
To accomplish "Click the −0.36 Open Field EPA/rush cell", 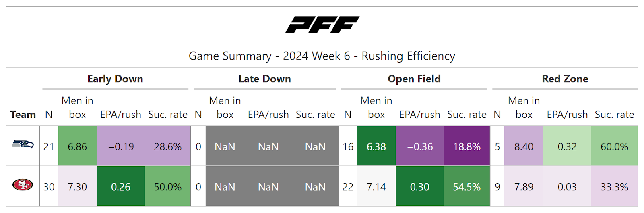I will tap(419, 146).
